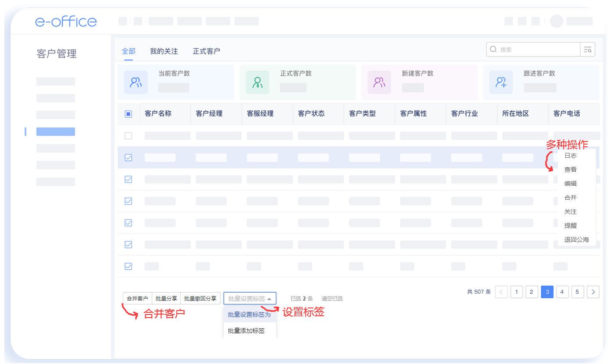Click the 合并客户 button
This screenshot has height=364, width=610.
pos(137,299)
